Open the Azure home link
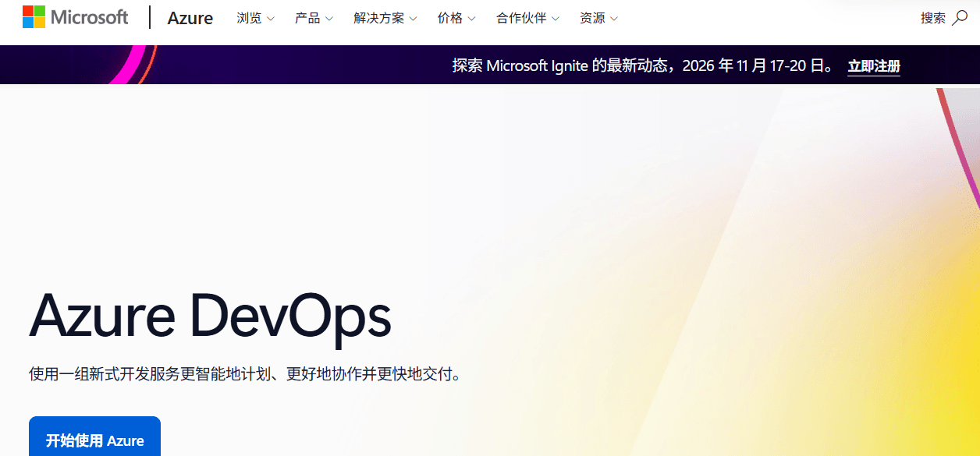The width and height of the screenshot is (980, 456). point(190,18)
